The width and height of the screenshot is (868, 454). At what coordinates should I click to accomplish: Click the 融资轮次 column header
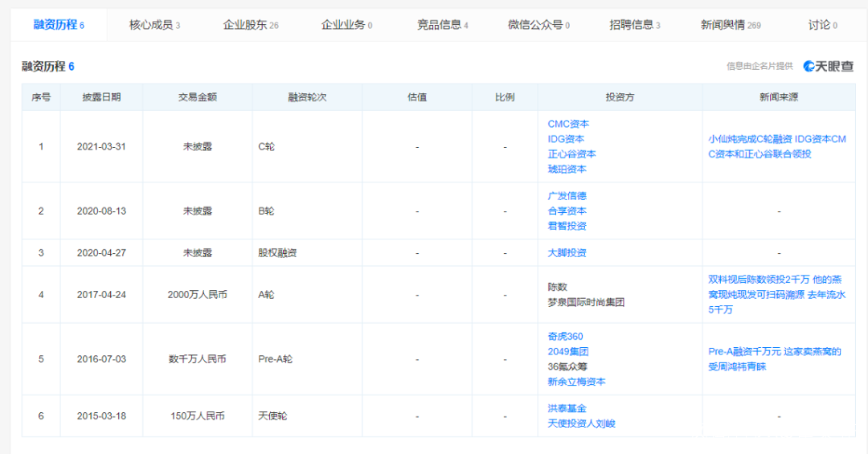307,97
